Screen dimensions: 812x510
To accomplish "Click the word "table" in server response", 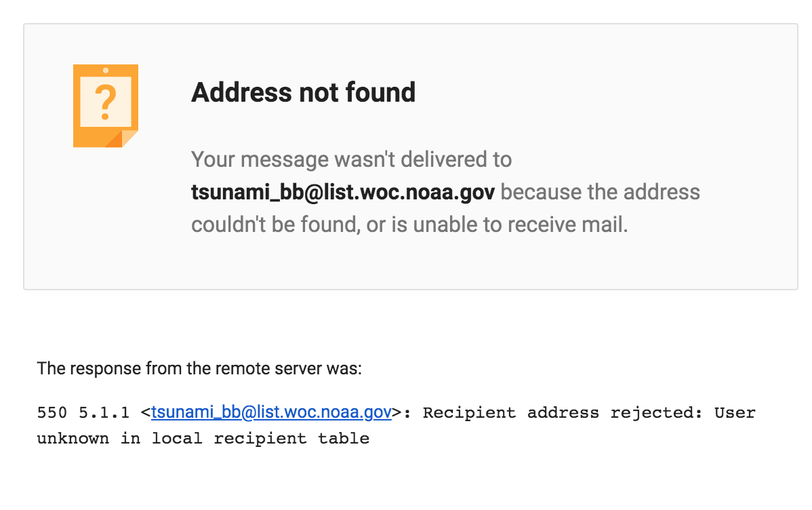I will [x=344, y=439].
